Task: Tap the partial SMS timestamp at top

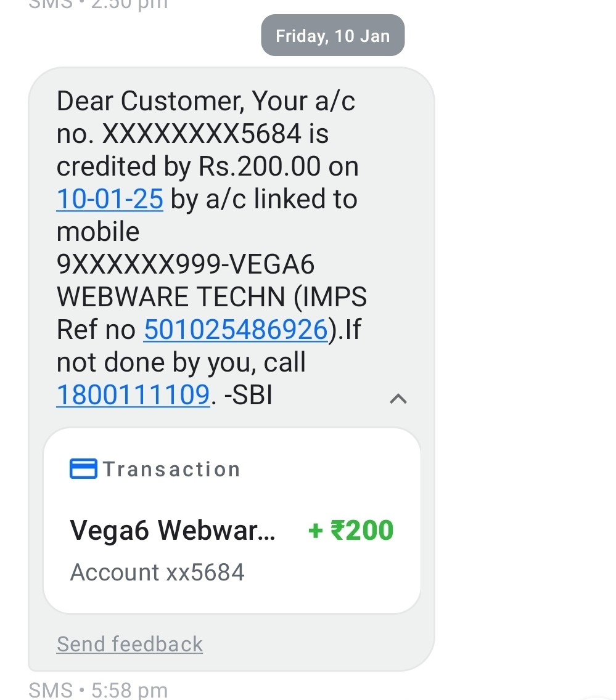Action: 98,4
